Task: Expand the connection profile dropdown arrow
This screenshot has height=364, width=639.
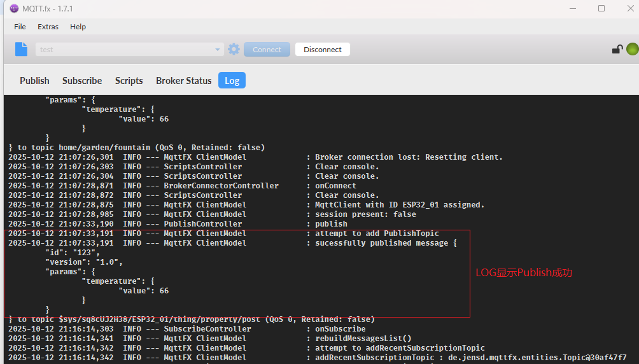Action: pyautogui.click(x=218, y=50)
